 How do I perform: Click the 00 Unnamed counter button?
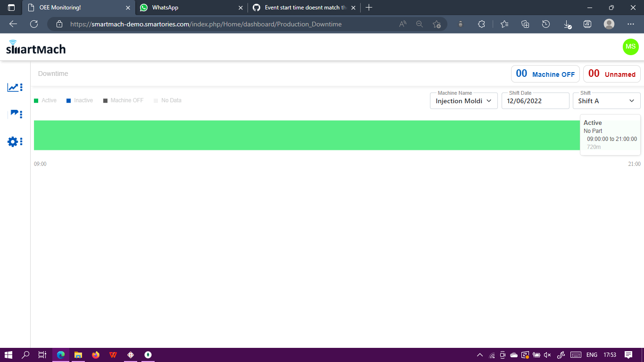(x=611, y=74)
